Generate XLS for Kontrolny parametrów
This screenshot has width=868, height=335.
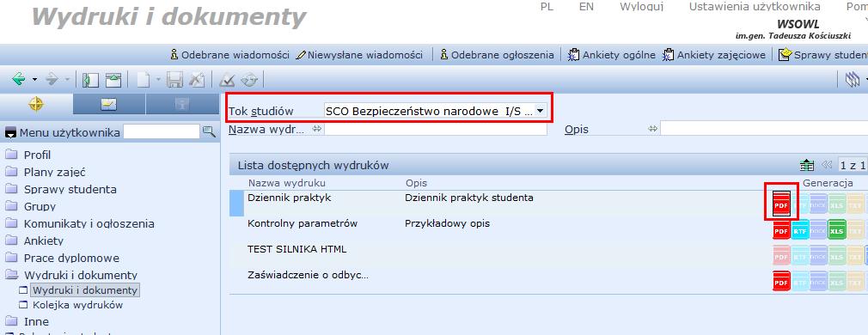tap(837, 230)
